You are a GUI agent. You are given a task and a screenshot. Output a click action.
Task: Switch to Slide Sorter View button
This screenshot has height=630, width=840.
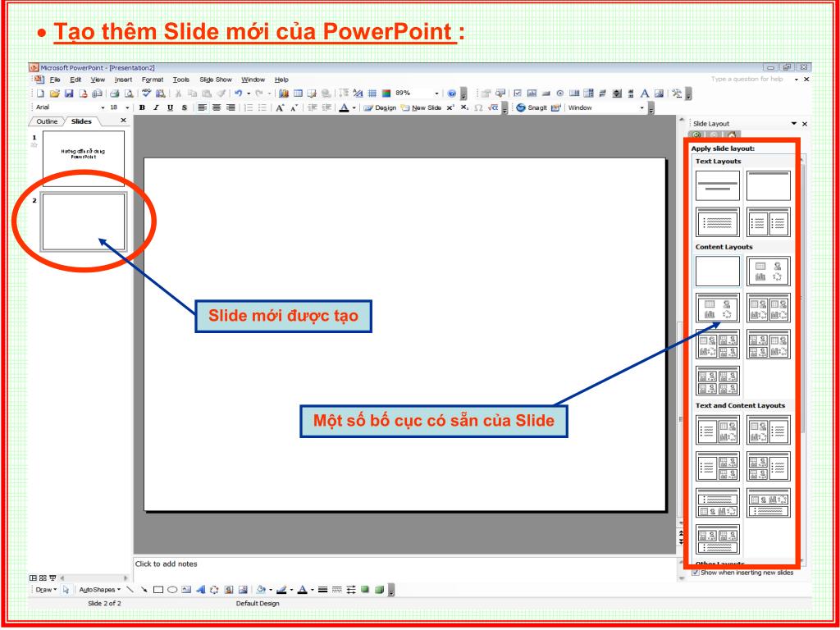(x=43, y=578)
